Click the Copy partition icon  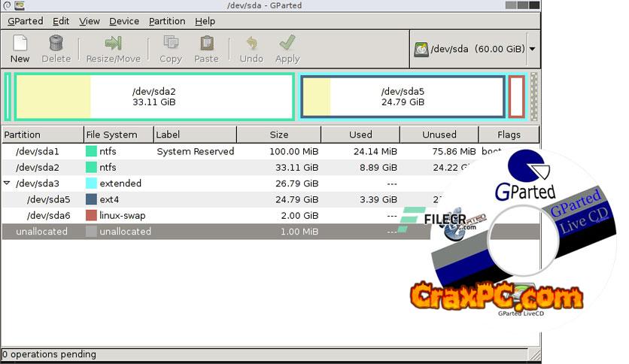tap(171, 43)
